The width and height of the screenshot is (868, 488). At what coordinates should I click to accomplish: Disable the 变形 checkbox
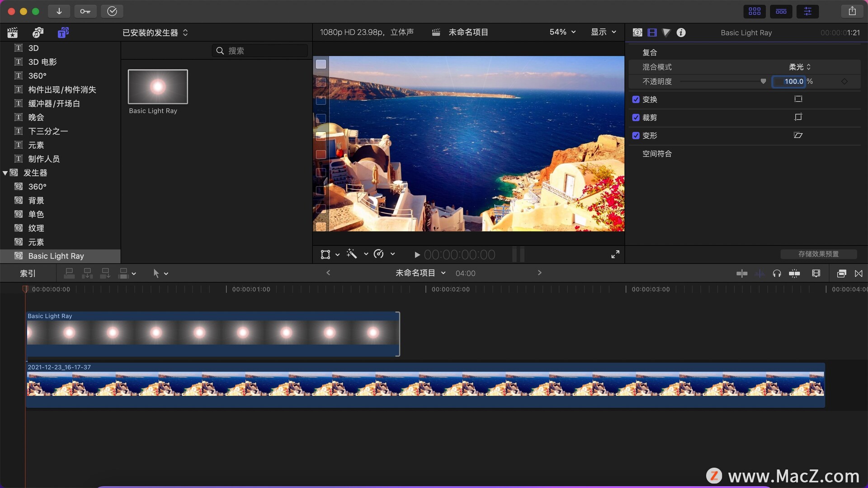tap(636, 136)
